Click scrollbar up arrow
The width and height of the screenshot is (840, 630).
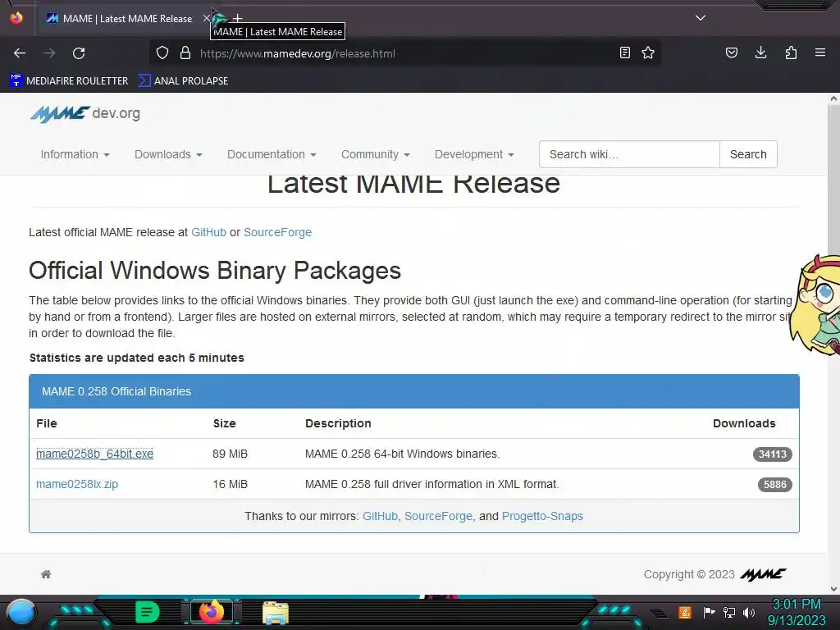(833, 98)
